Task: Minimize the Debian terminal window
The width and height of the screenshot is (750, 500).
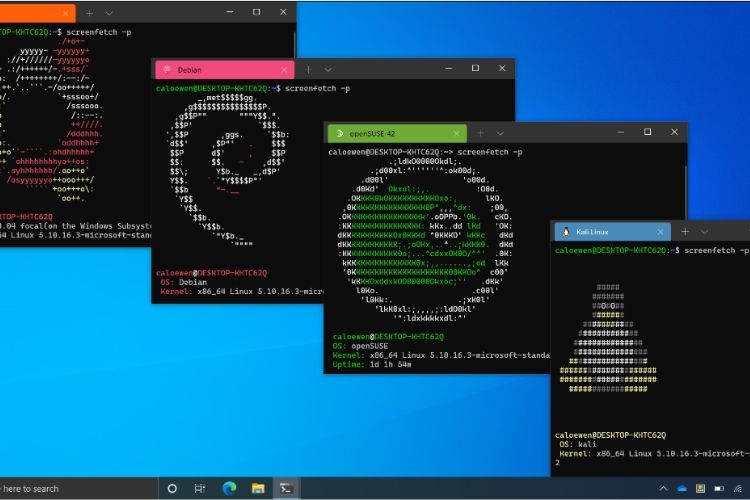Action: pyautogui.click(x=449, y=68)
